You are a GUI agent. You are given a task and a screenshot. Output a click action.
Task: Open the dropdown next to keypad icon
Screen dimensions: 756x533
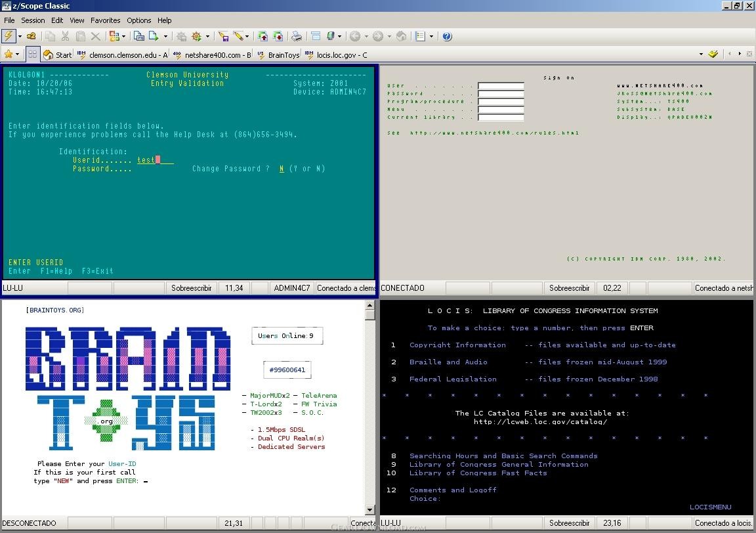tap(340, 36)
